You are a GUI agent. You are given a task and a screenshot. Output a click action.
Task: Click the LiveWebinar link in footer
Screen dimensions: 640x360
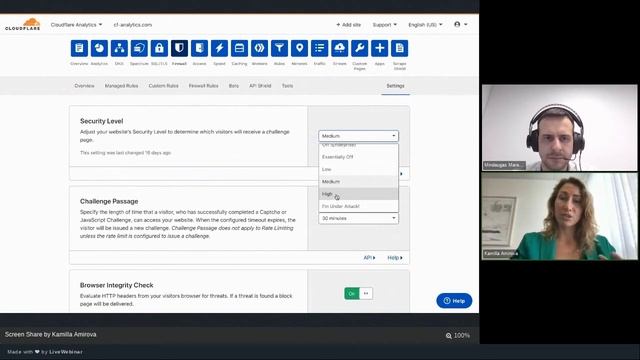(x=66, y=352)
